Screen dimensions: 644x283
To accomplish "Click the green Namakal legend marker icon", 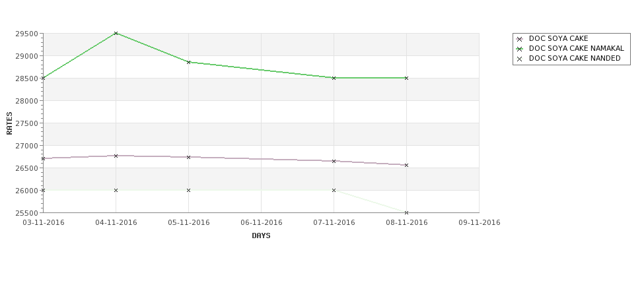I will pyautogui.click(x=520, y=49).
